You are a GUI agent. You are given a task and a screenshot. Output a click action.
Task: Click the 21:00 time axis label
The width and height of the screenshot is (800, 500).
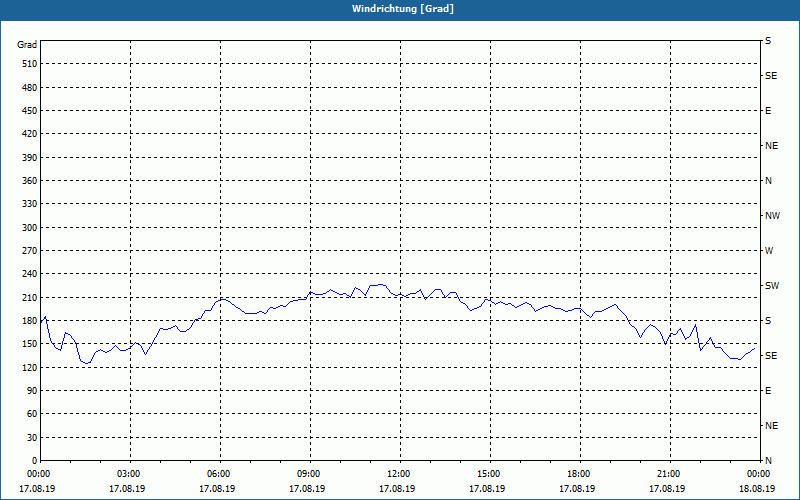pyautogui.click(x=667, y=474)
